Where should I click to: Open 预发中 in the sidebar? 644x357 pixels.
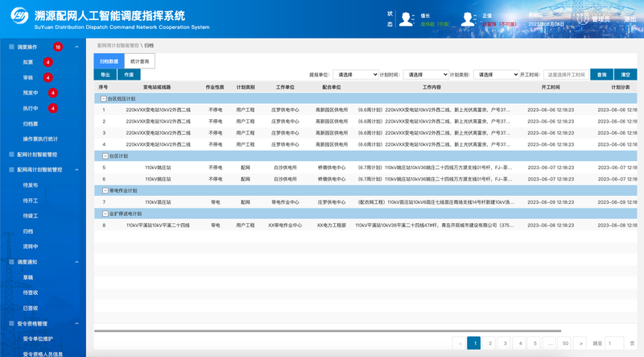(31, 93)
